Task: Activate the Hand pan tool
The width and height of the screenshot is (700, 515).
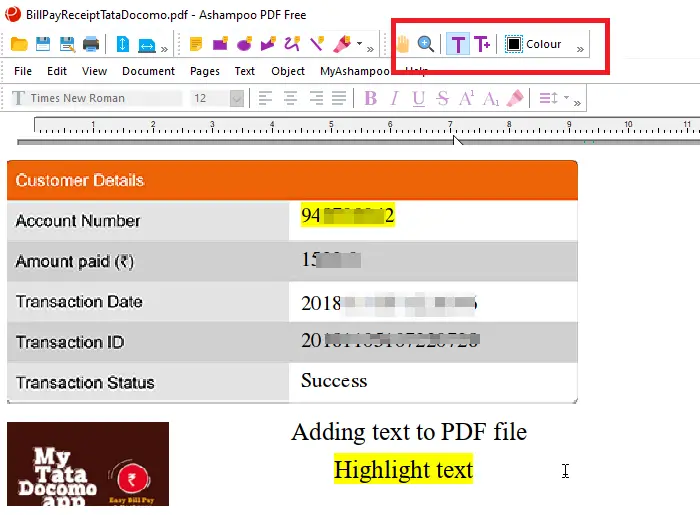Action: [x=403, y=44]
